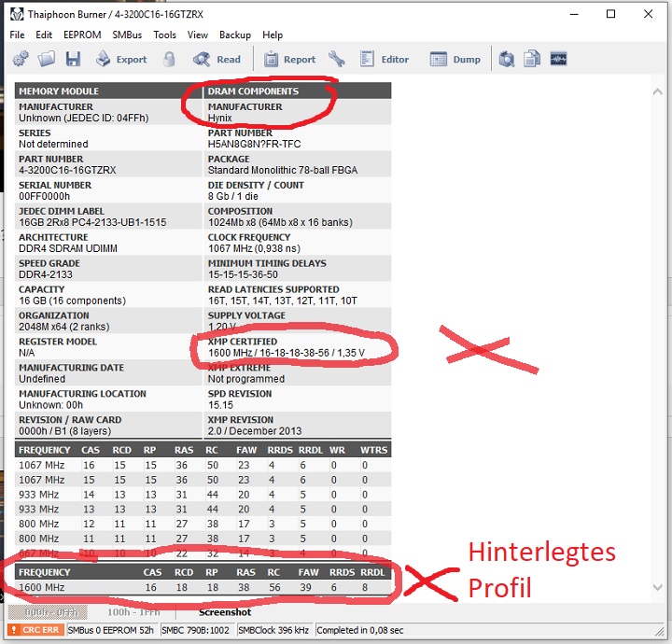Screen dimensions: 672x644
Task: Click the Thaiphoon Burner app icon in title bar
Action: 17,14
